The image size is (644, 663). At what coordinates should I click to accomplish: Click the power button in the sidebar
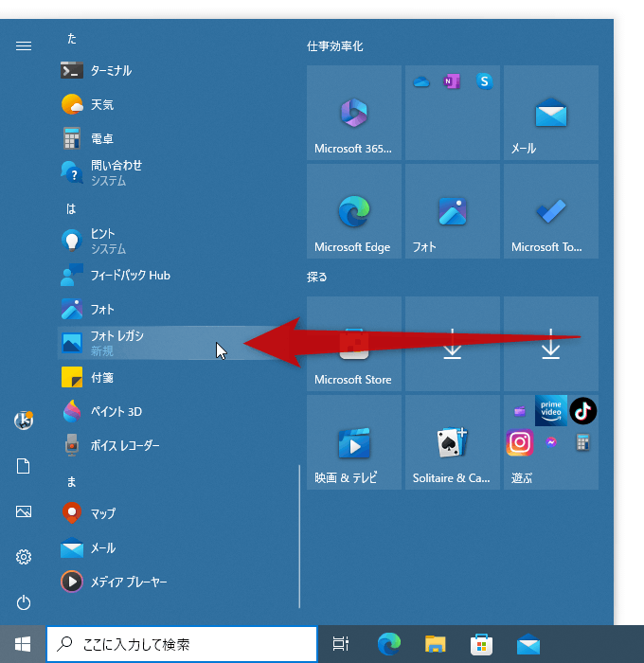point(24,602)
